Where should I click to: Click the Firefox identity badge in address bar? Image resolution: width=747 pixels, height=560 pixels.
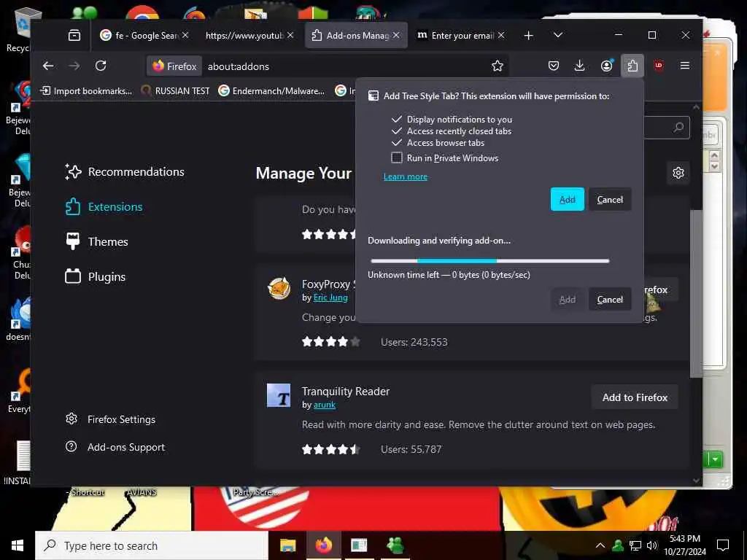click(x=174, y=66)
